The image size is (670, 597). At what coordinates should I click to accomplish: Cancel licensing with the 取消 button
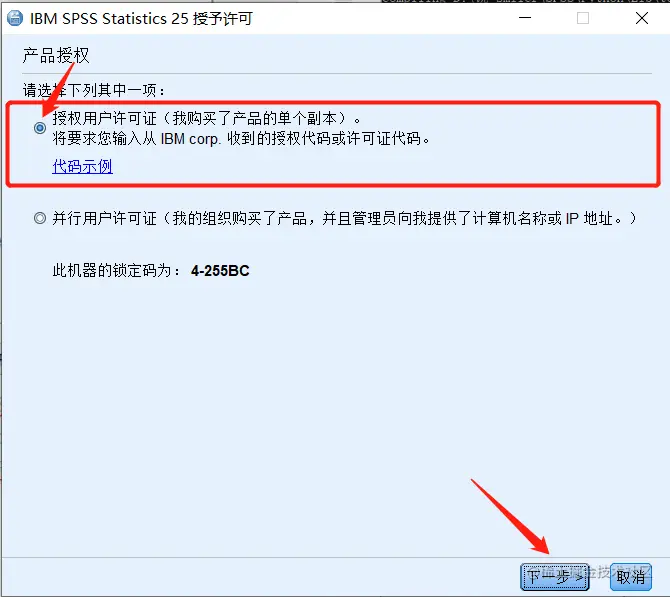coord(631,577)
